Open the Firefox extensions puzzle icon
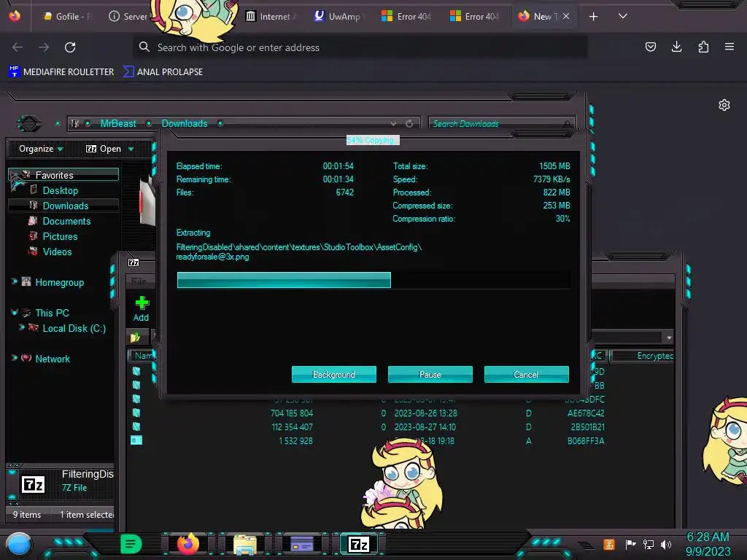This screenshot has width=747, height=560. [703, 47]
